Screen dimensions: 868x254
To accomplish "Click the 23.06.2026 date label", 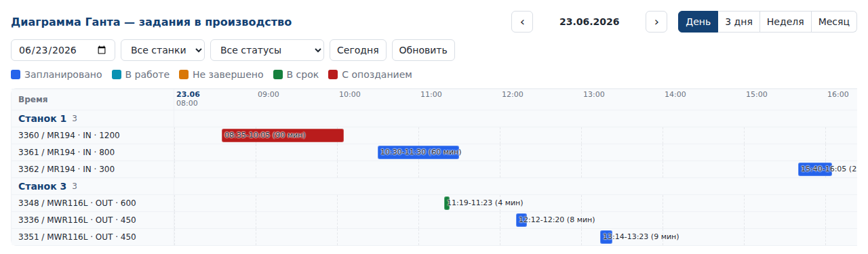I will [x=589, y=22].
